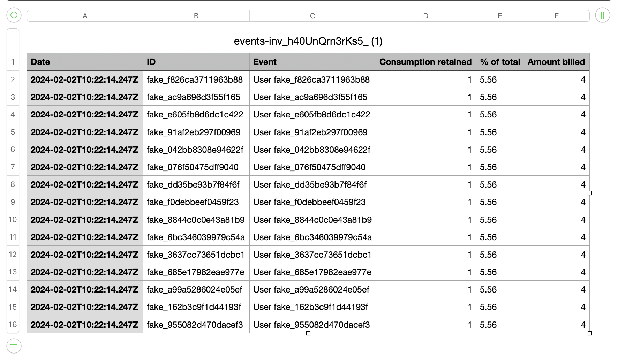Click the Event header cell

(312, 62)
